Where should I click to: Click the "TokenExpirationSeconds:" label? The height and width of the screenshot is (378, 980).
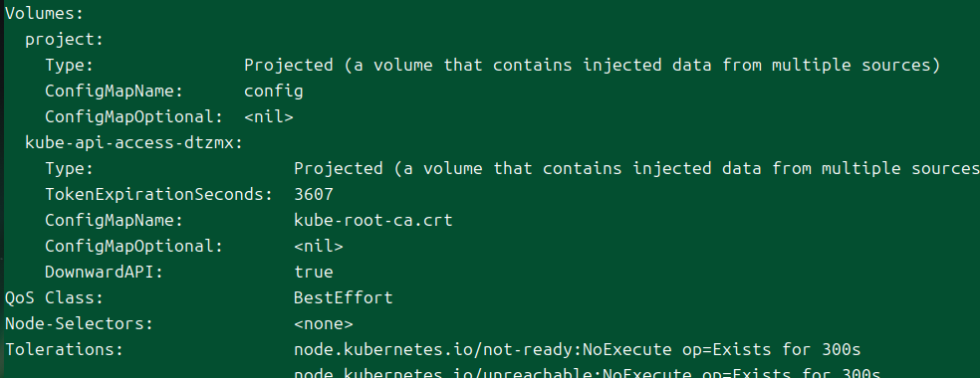click(x=158, y=195)
